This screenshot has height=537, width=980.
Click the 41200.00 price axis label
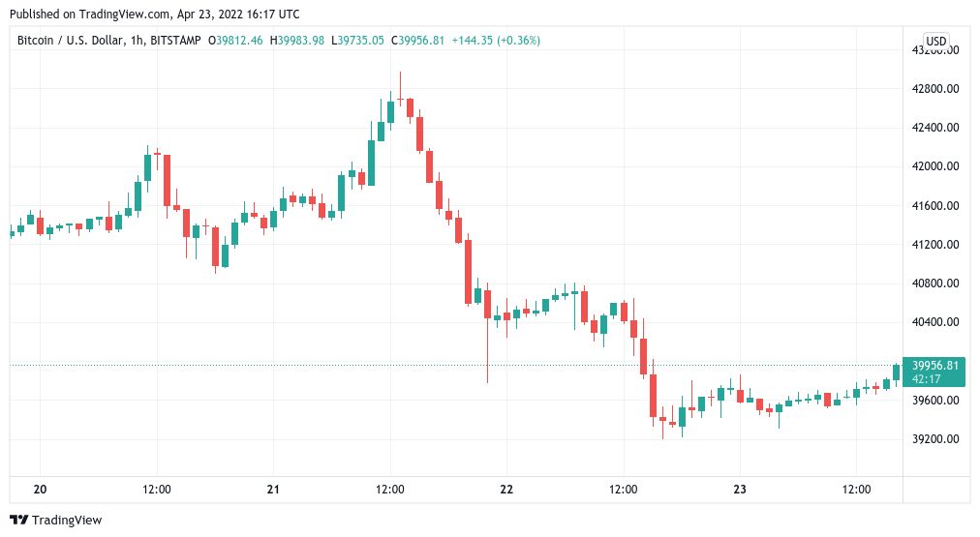pos(932,244)
